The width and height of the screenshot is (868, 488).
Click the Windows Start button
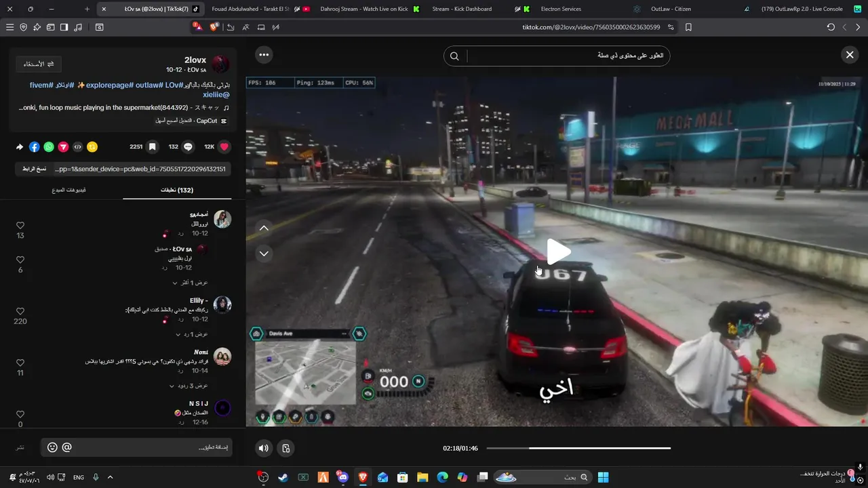pyautogui.click(x=603, y=477)
